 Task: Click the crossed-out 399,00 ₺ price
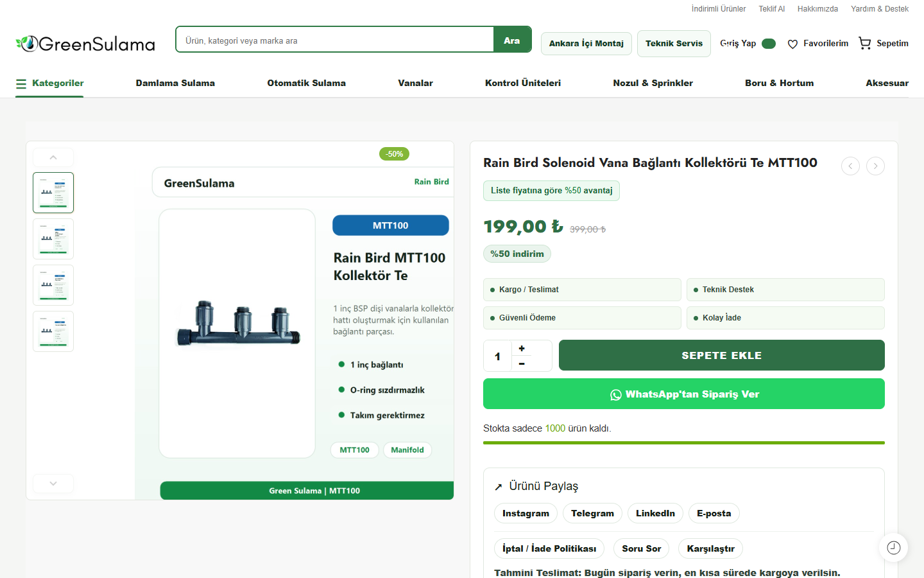pos(588,229)
